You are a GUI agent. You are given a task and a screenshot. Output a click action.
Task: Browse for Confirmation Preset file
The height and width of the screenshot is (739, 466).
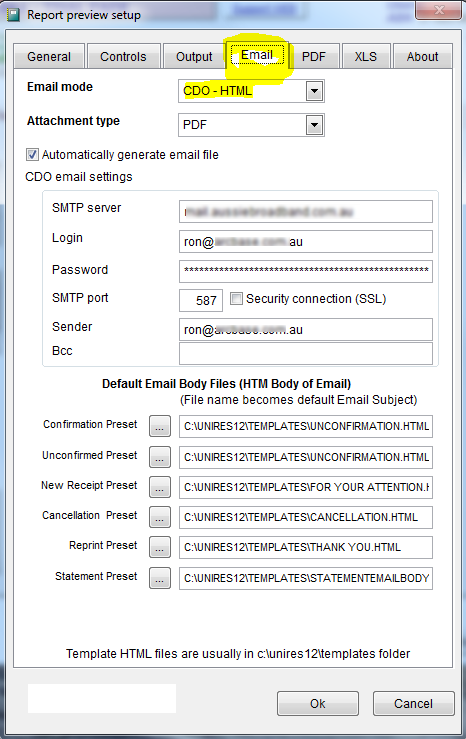pyautogui.click(x=160, y=426)
